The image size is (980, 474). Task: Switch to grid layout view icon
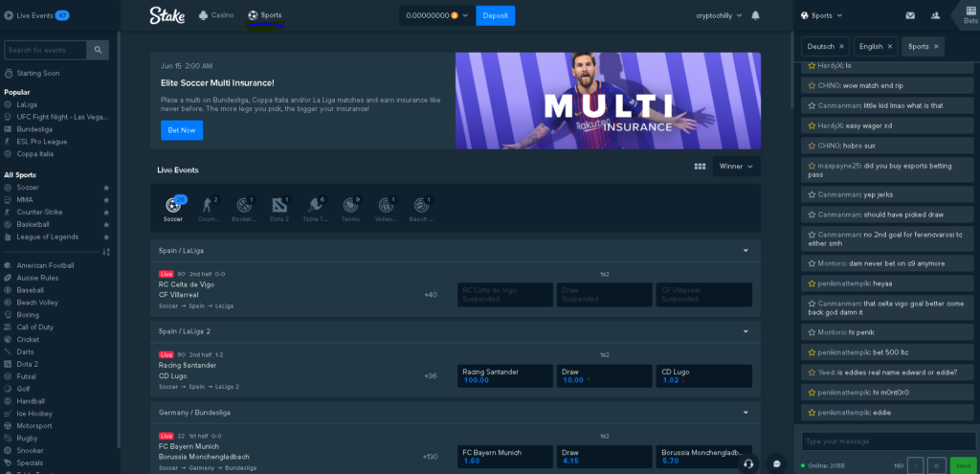click(700, 167)
